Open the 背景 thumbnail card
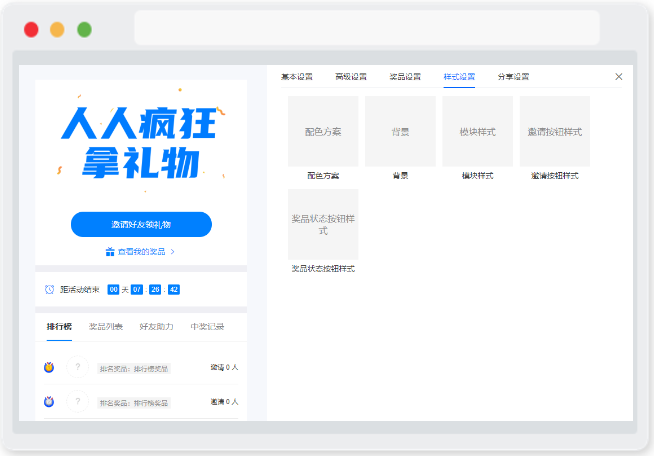Screen dimensions: 654x456 point(400,131)
